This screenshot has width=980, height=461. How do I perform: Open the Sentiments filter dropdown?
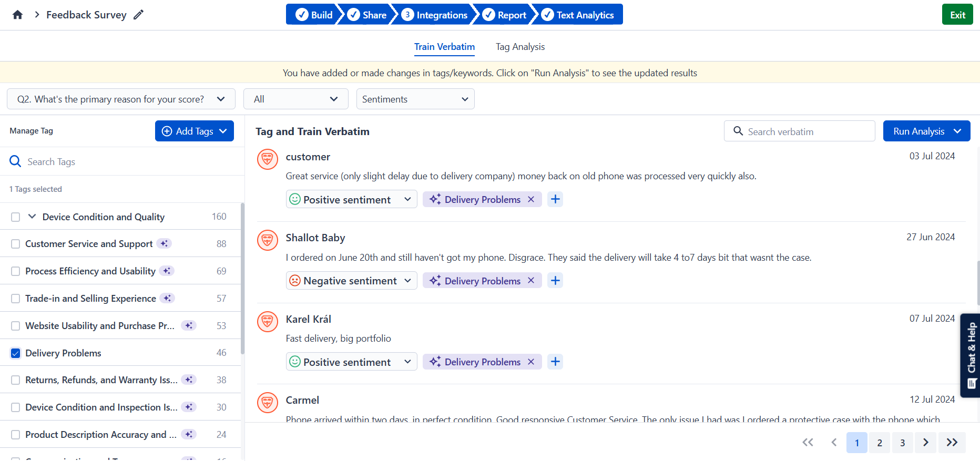click(x=415, y=99)
